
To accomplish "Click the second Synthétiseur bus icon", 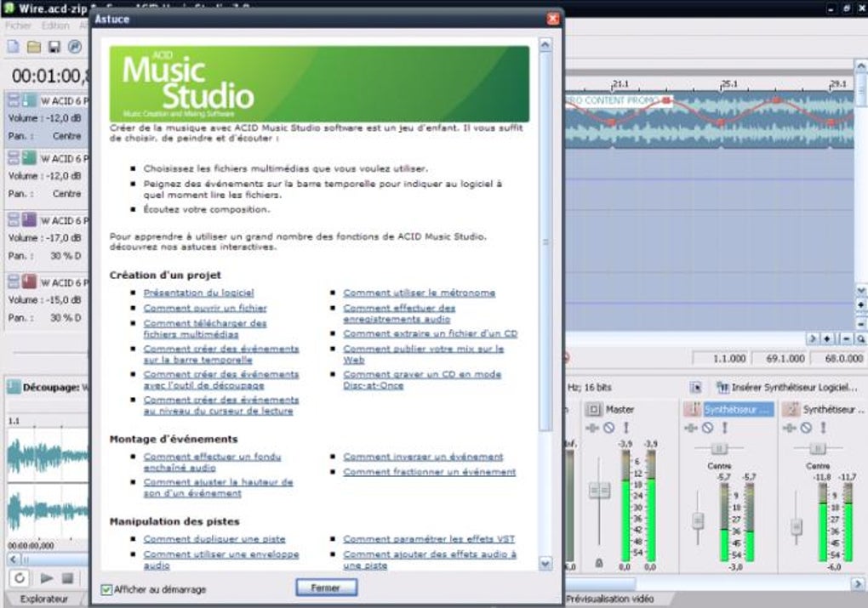I will click(791, 409).
